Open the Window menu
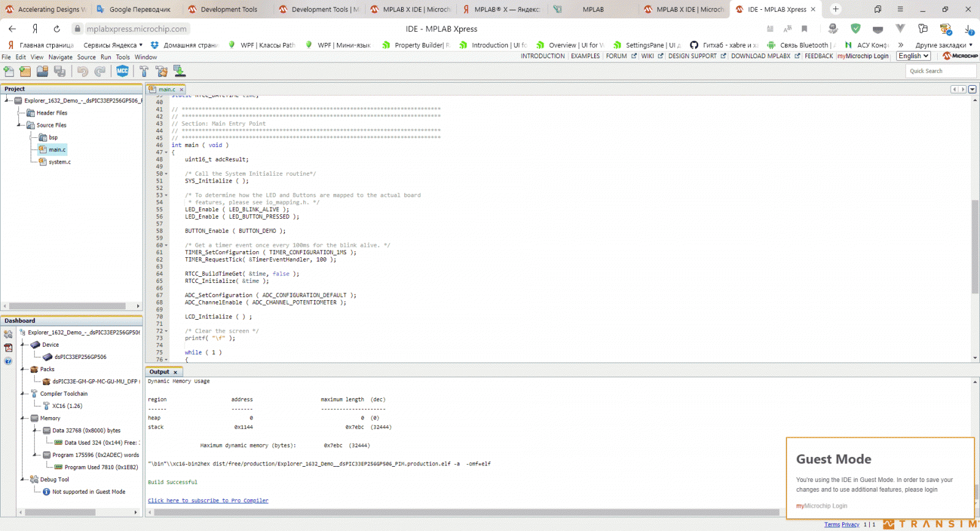This screenshot has height=531, width=980. tap(146, 57)
